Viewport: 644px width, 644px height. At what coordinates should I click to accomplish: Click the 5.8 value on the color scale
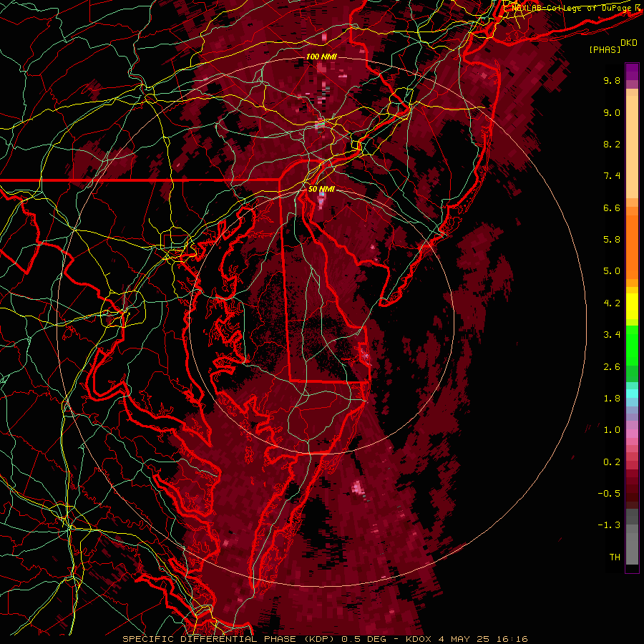(x=612, y=240)
